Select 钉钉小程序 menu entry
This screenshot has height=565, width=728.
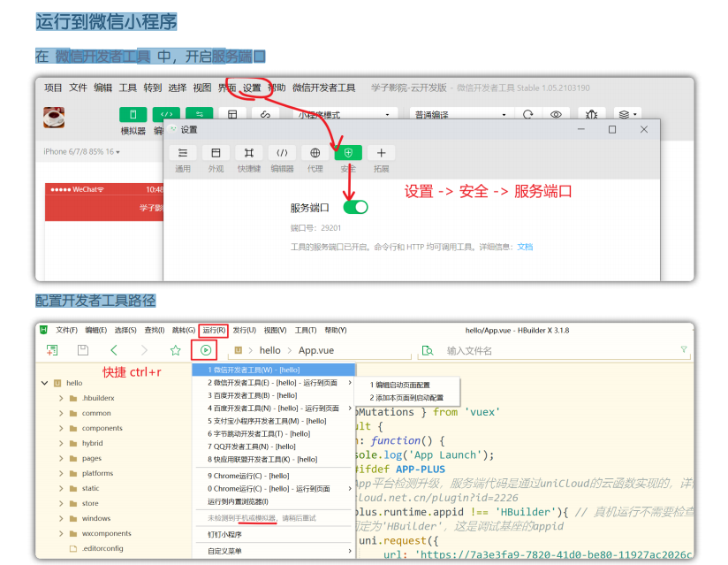(274, 534)
